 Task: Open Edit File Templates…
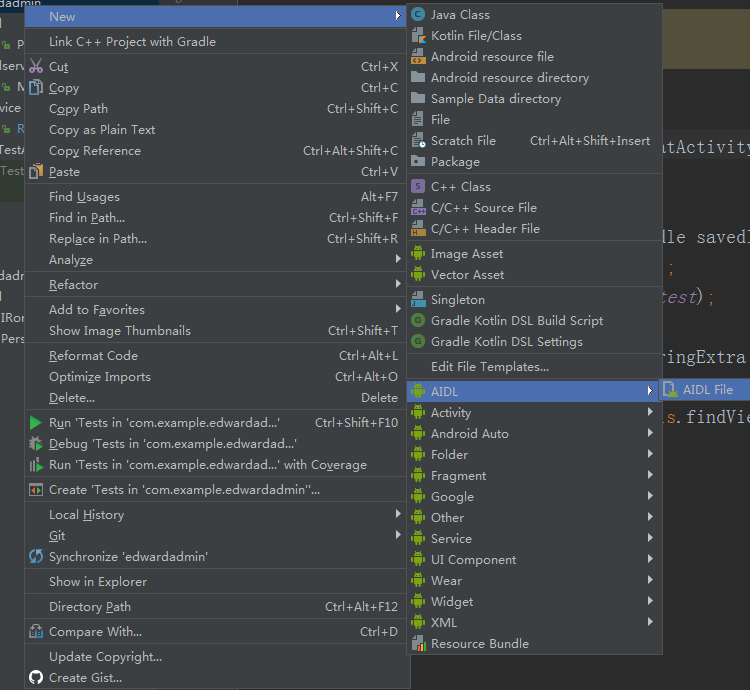click(534, 367)
